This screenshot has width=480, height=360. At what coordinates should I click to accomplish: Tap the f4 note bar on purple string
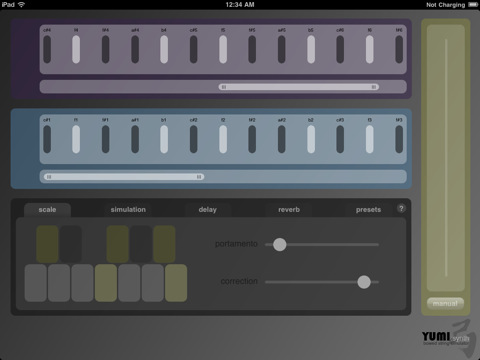76,49
